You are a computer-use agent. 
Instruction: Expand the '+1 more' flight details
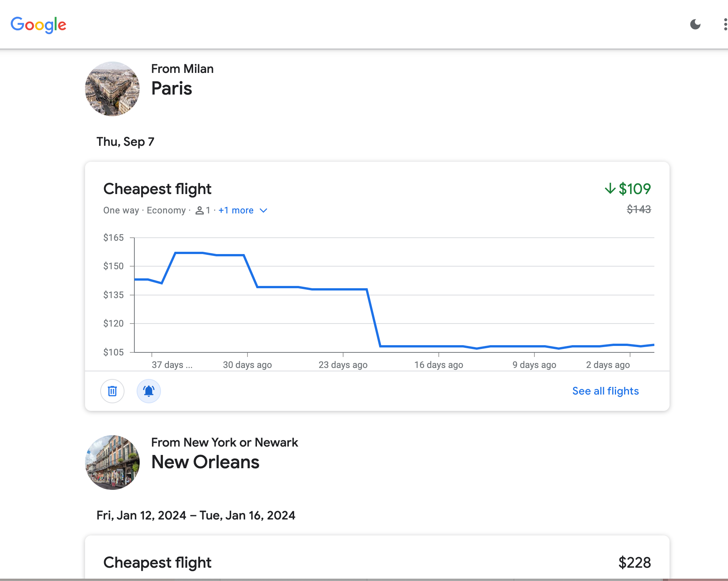236,210
